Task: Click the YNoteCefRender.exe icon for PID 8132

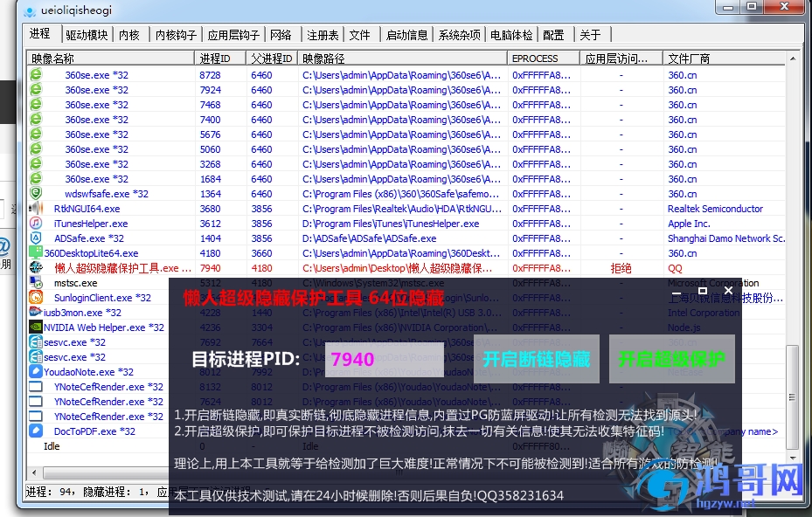Action: 36,387
